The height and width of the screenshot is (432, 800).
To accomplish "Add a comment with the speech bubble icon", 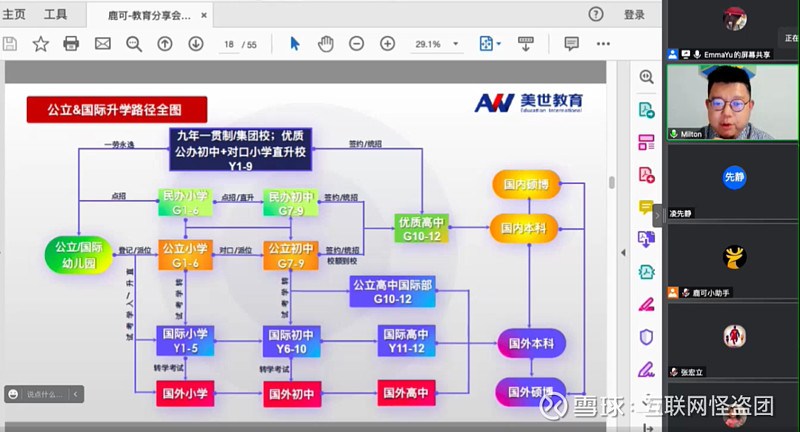I will (571, 44).
